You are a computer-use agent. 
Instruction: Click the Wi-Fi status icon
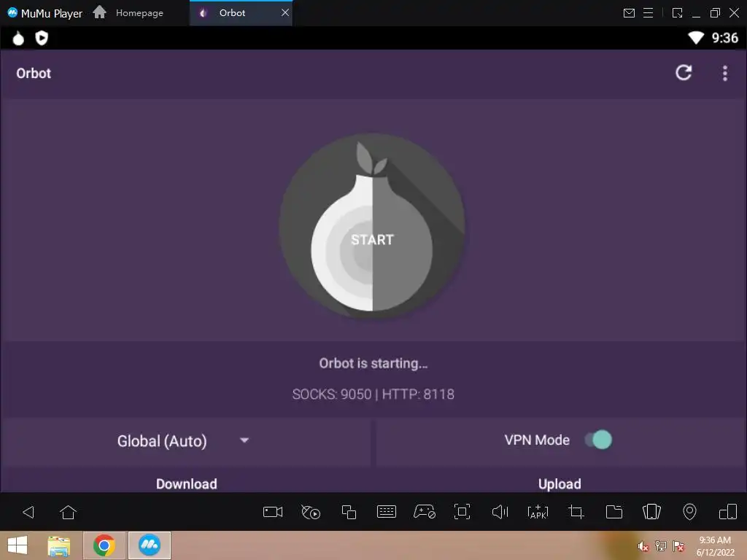pyautogui.click(x=696, y=38)
